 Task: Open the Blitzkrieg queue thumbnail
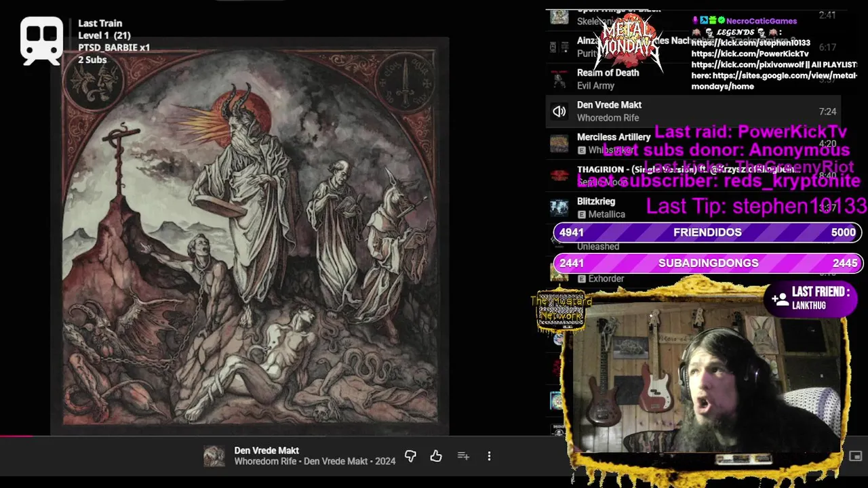[x=559, y=207]
